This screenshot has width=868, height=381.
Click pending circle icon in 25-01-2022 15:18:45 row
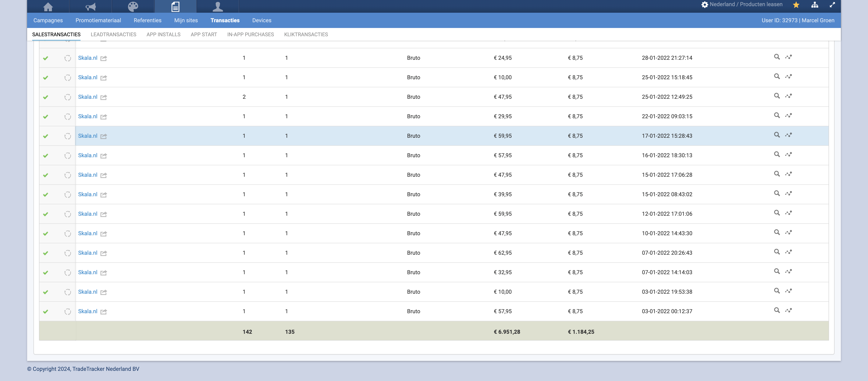pos(68,78)
